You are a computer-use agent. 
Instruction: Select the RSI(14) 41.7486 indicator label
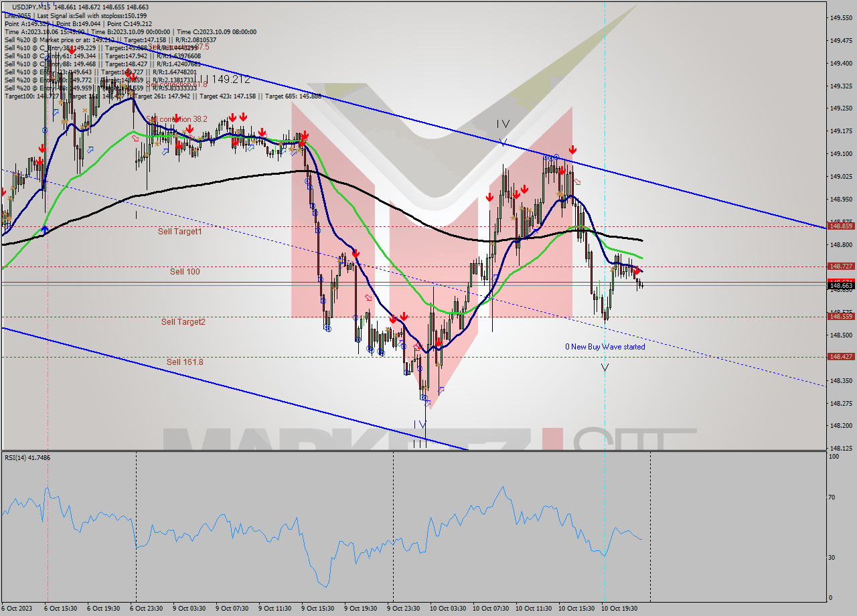pos(27,458)
